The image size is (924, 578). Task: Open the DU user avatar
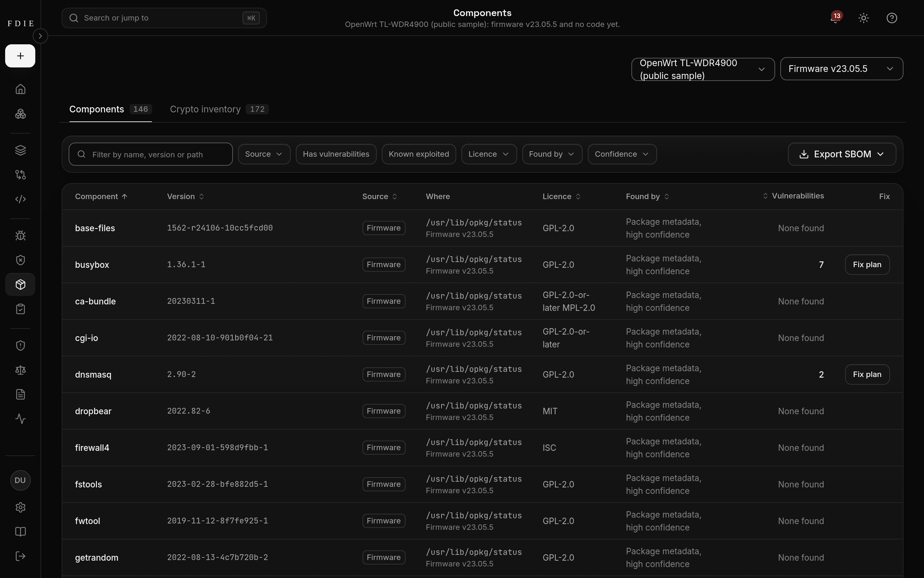pyautogui.click(x=20, y=480)
